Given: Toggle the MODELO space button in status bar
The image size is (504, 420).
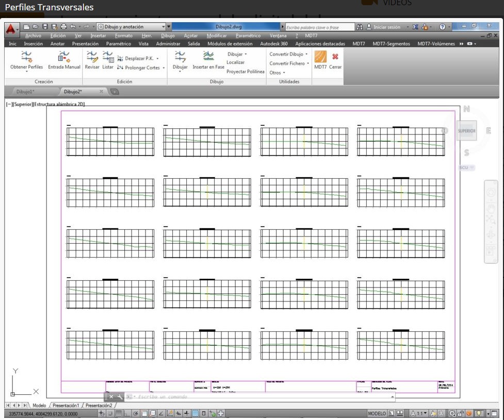Looking at the screenshot, I should (x=377, y=414).
